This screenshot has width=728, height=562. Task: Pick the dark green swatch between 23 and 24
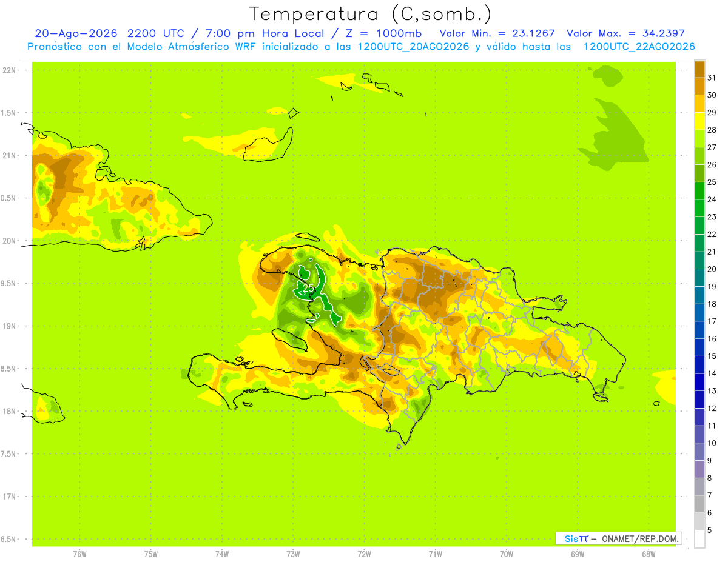pyautogui.click(x=699, y=208)
